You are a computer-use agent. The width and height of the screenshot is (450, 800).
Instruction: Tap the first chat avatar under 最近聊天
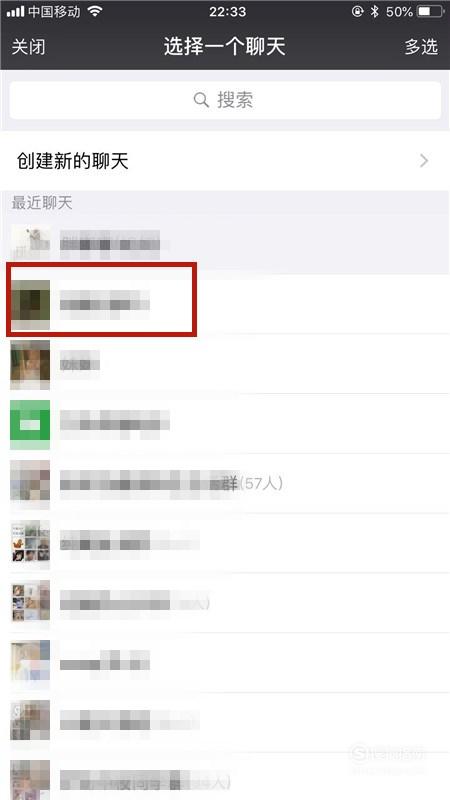click(30, 244)
